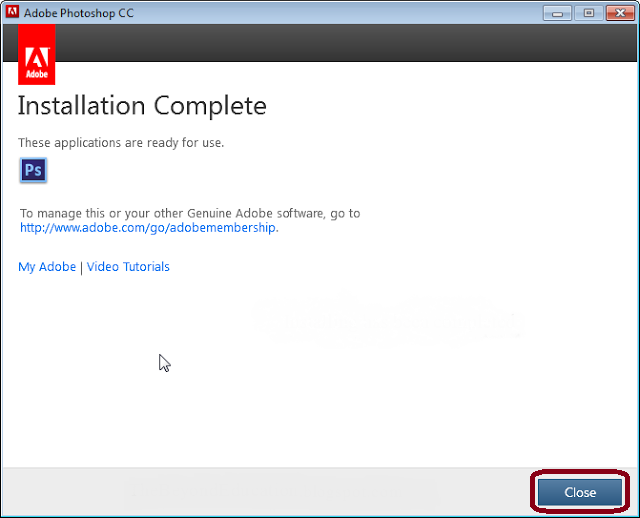Click the Installation Complete heading
The height and width of the screenshot is (518, 640).
click(142, 106)
